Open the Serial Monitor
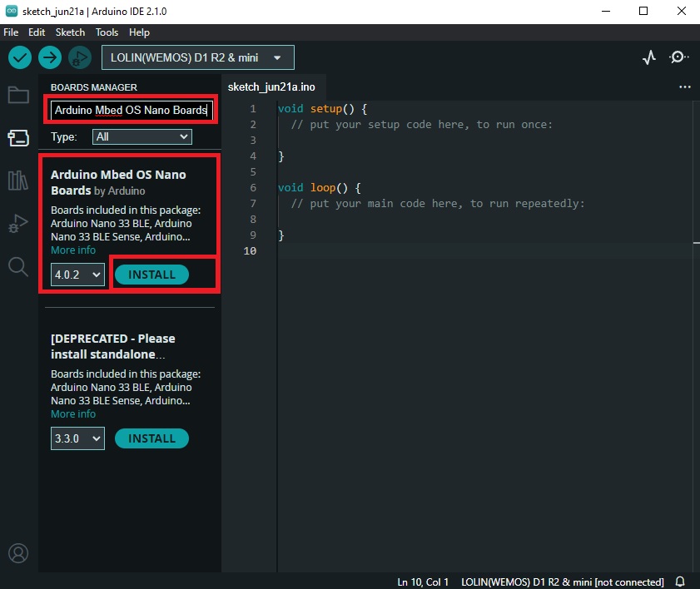Viewport: 700px width, 589px height. click(678, 57)
